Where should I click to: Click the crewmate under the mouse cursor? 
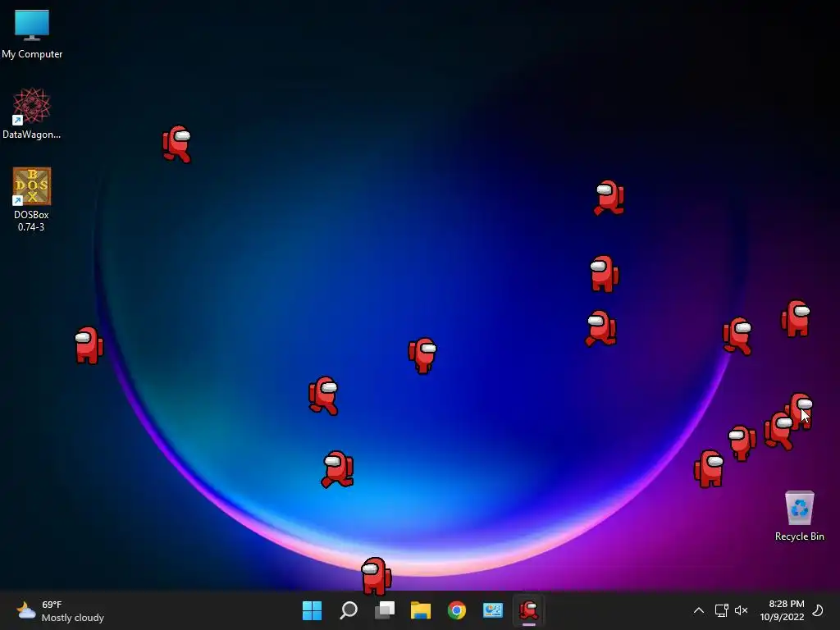pos(801,412)
